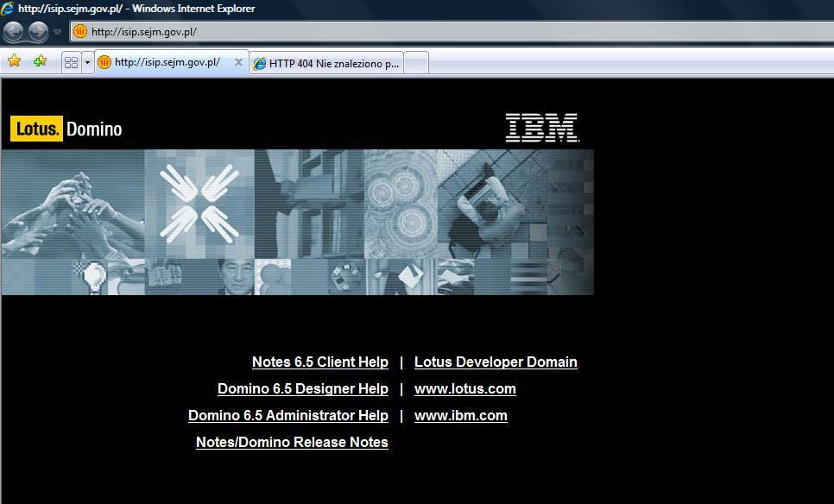This screenshot has height=504, width=834.
Task: Follow the www.lotus.com link
Action: pos(464,388)
